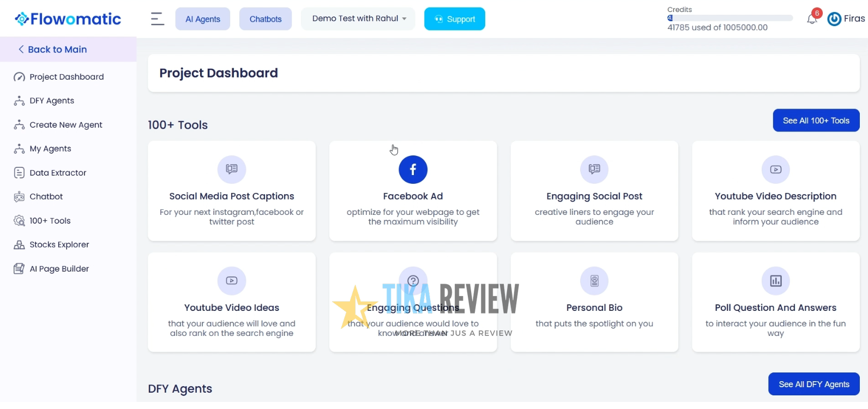Open the Poll Question And Answers title

pos(776,308)
